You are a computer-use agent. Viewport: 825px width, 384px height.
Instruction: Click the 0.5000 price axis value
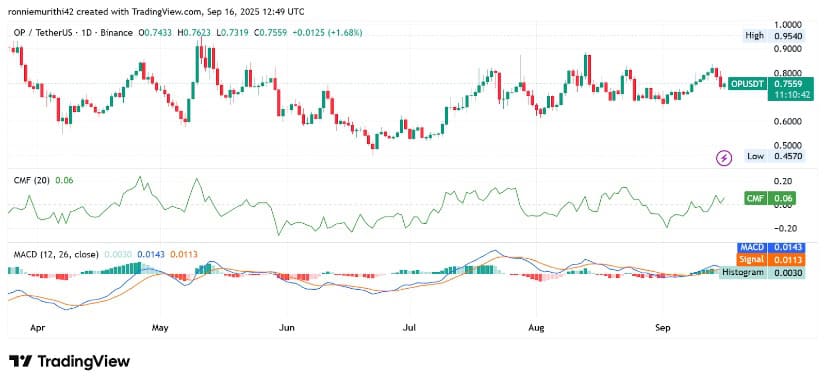coord(788,145)
